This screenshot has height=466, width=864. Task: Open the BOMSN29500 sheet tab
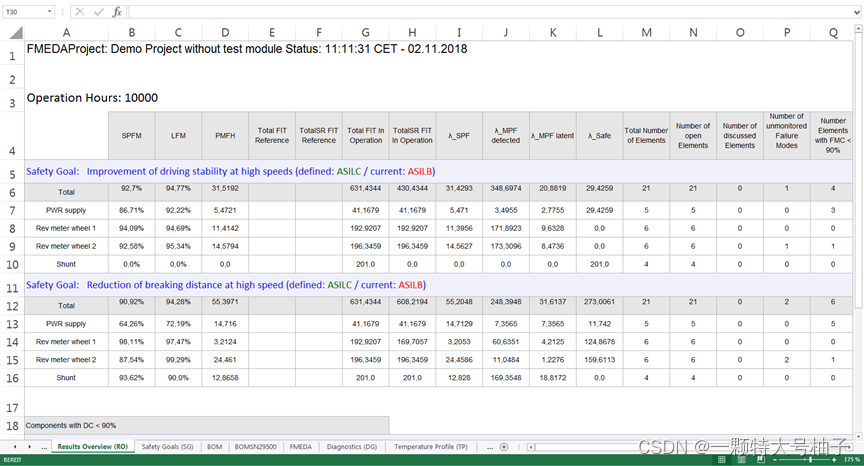point(256,447)
